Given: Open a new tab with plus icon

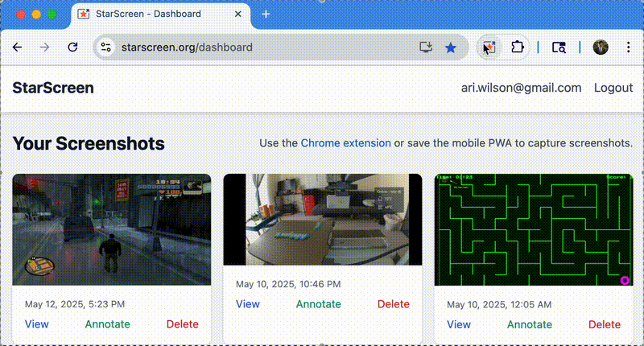Looking at the screenshot, I should 266,14.
